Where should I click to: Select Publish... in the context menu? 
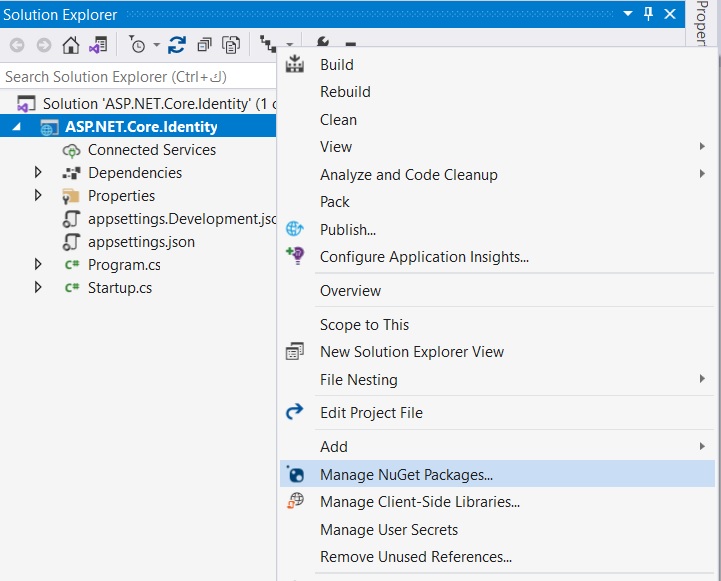497,229
